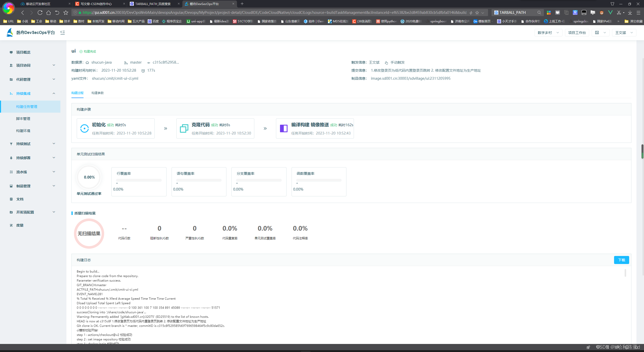Add a new browser tab
Screen dimensions: 644x352
pos(242,4)
